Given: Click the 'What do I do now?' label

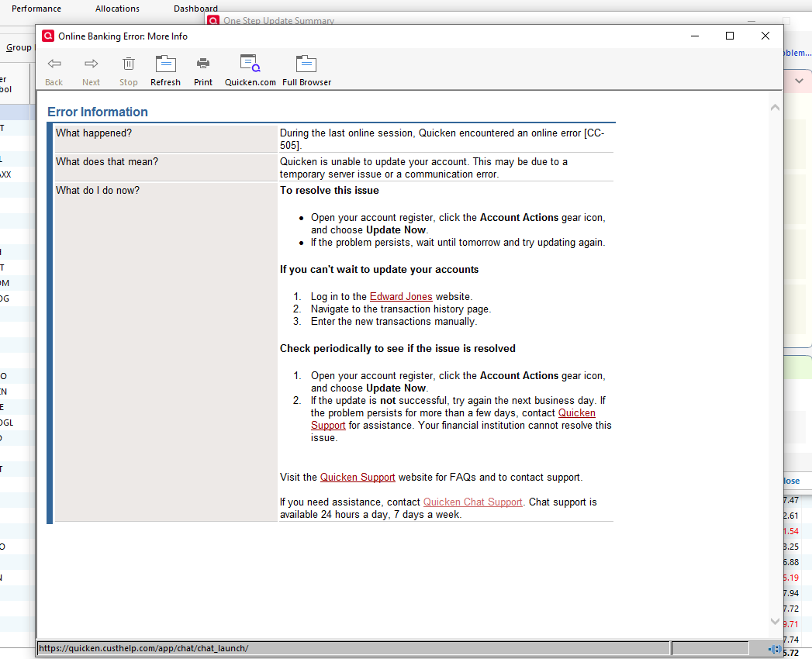Looking at the screenshot, I should click(x=98, y=191).
